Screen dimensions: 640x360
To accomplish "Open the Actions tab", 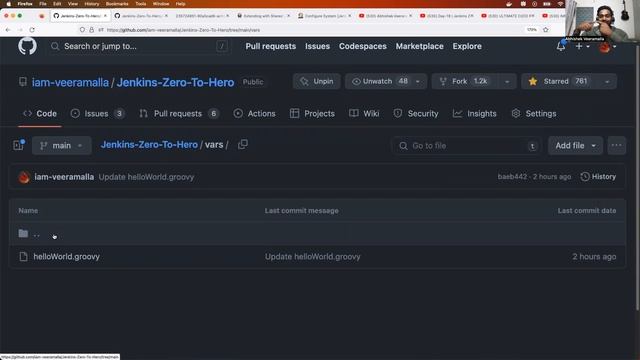I will (254, 113).
